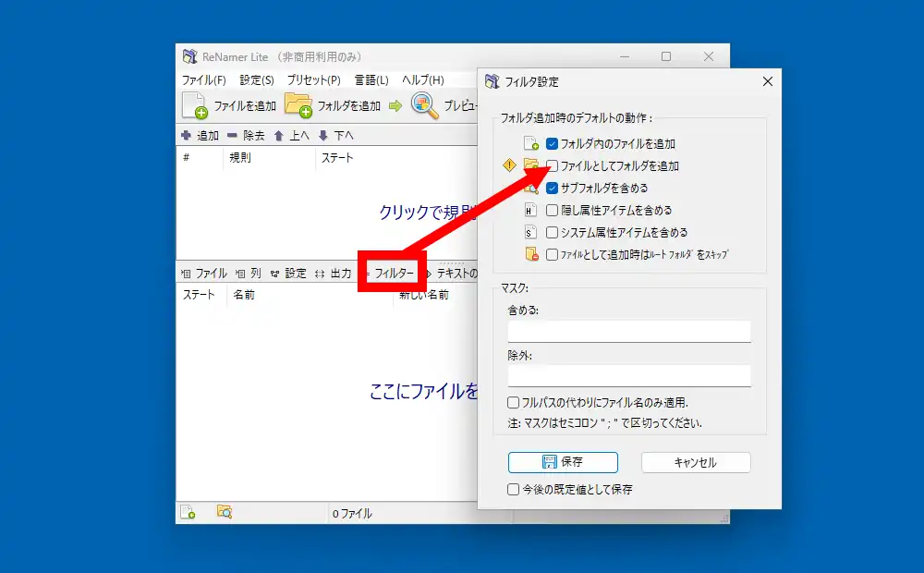Click the folder search icon in status bar
The height and width of the screenshot is (573, 924).
[x=224, y=512]
